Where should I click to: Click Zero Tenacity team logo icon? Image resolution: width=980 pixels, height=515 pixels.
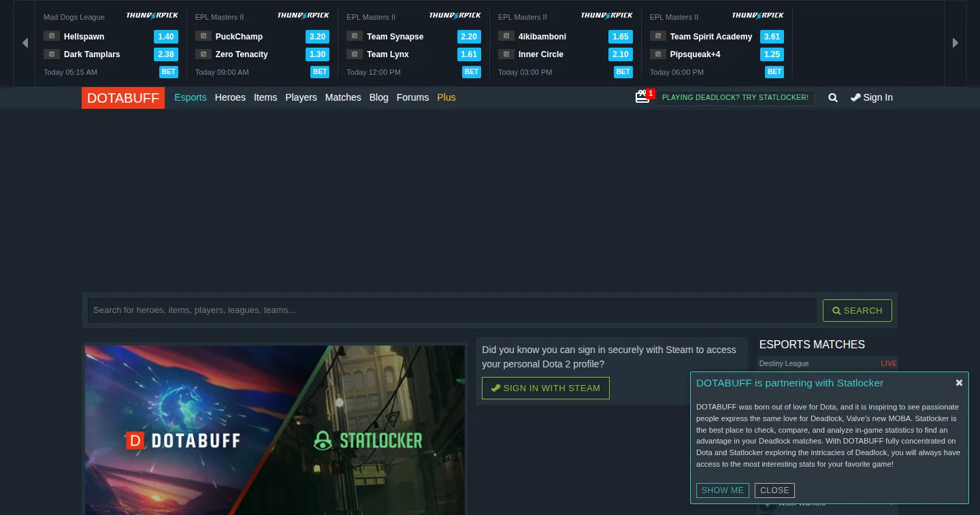pyautogui.click(x=203, y=54)
